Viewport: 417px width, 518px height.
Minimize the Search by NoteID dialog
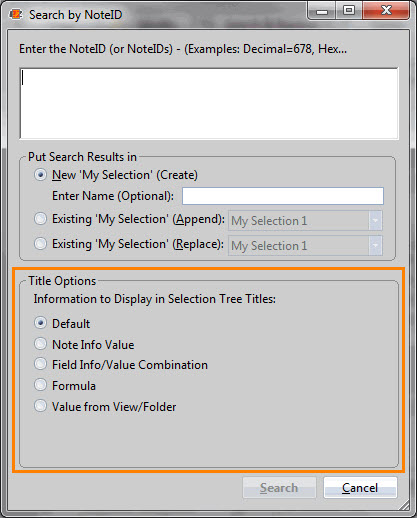[321, 11]
